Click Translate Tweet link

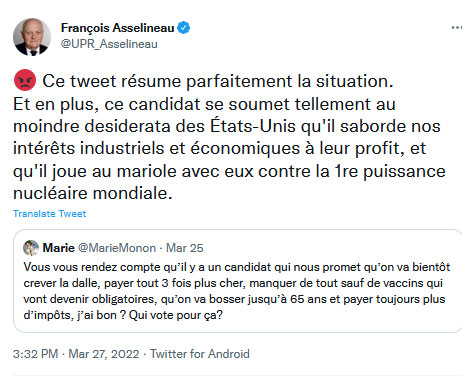tap(49, 214)
